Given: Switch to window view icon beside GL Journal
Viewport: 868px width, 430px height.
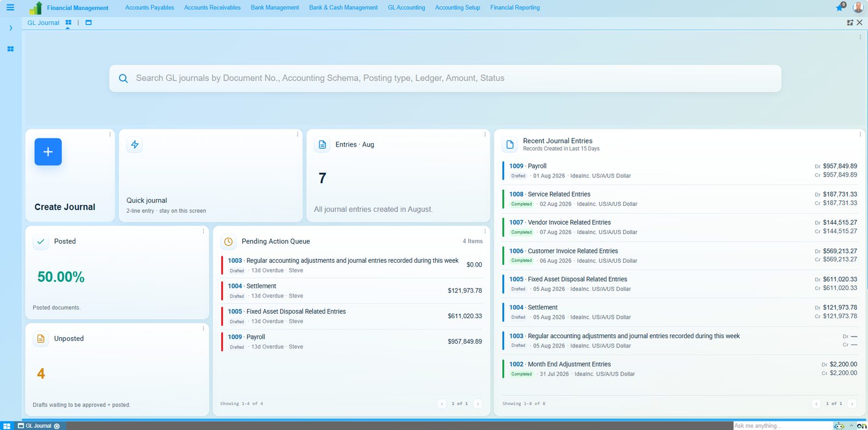Looking at the screenshot, I should pyautogui.click(x=88, y=23).
